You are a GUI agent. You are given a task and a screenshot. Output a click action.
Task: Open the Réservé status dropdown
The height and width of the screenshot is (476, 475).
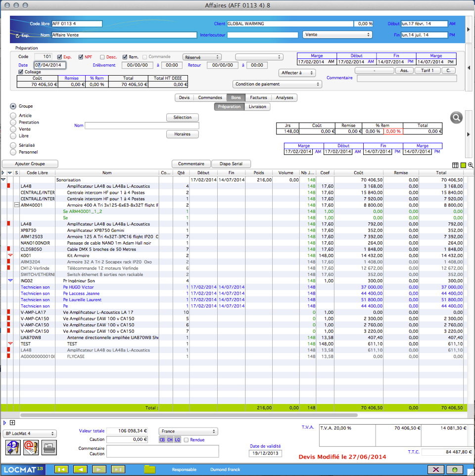click(201, 57)
